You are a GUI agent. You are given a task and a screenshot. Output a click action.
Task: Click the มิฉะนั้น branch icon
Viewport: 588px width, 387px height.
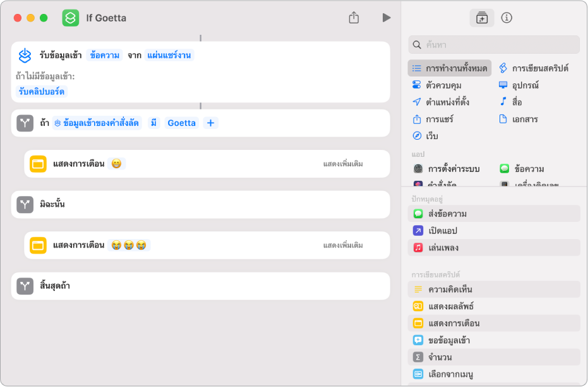(25, 205)
